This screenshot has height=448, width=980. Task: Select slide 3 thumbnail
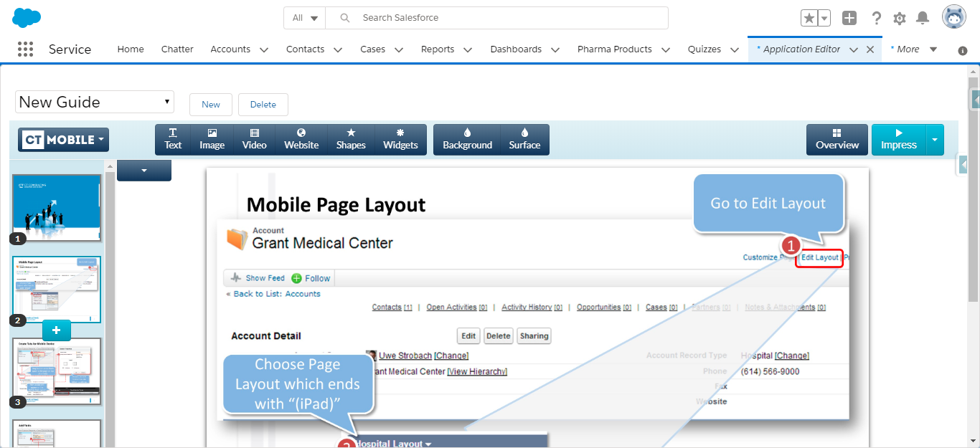coord(57,371)
